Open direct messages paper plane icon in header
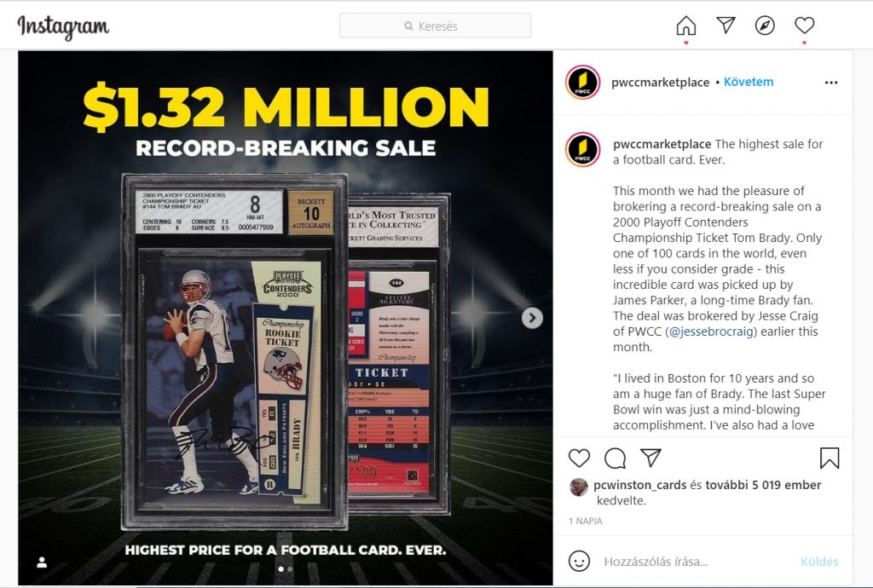 (726, 25)
